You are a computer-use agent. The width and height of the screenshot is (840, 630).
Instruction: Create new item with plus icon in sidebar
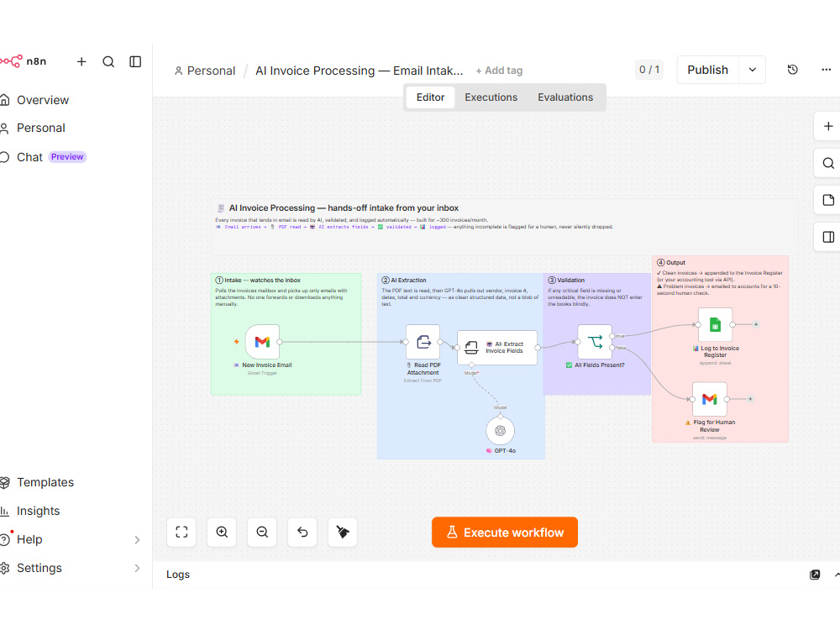point(81,61)
